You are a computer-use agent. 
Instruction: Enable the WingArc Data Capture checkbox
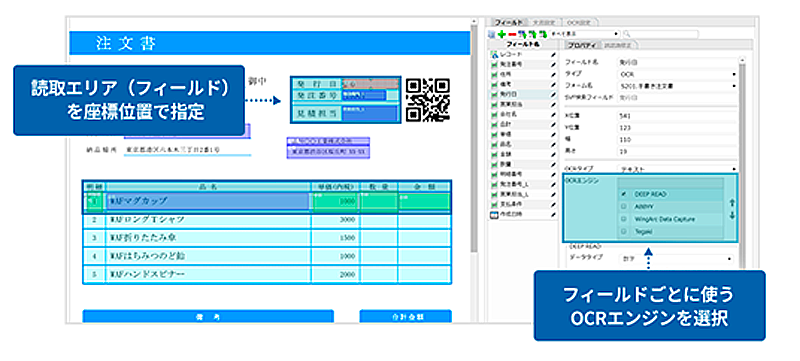(x=623, y=219)
